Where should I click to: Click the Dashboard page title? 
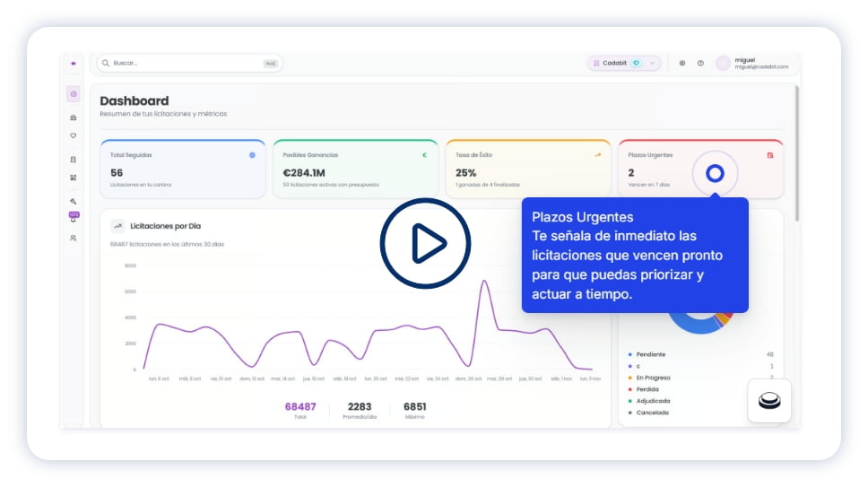tap(134, 100)
